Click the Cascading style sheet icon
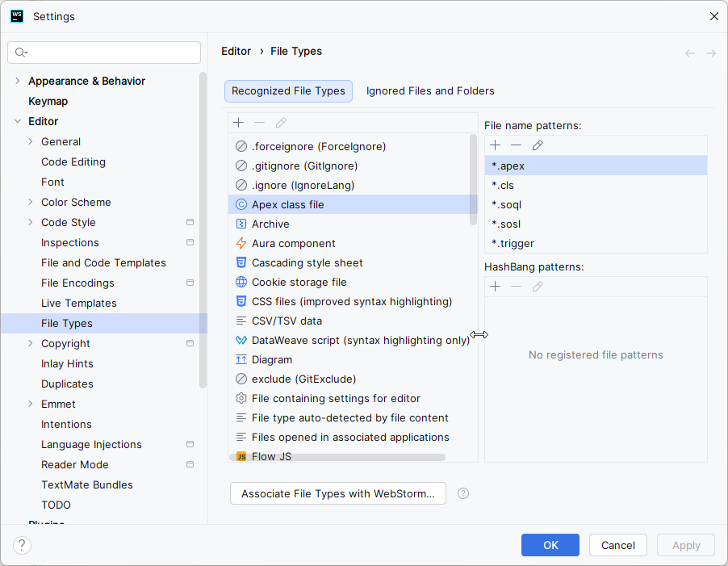This screenshot has height=566, width=728. tap(241, 262)
